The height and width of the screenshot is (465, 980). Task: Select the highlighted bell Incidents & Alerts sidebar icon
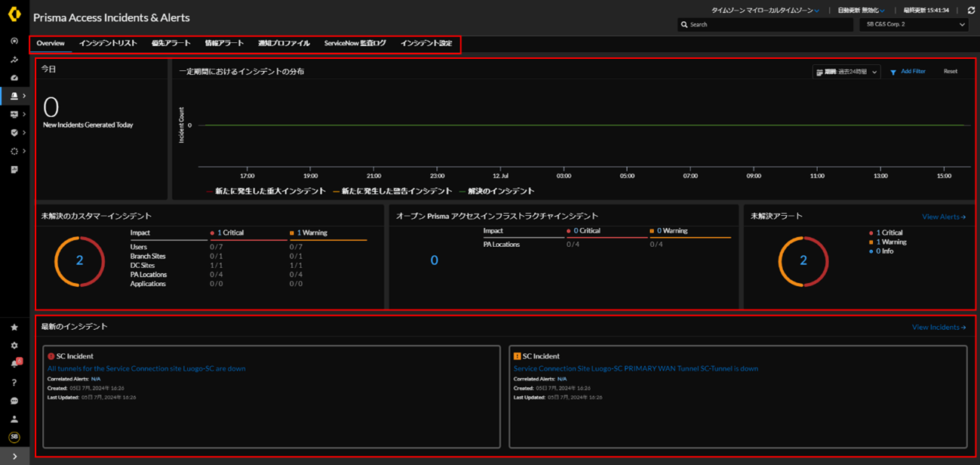coord(14,96)
